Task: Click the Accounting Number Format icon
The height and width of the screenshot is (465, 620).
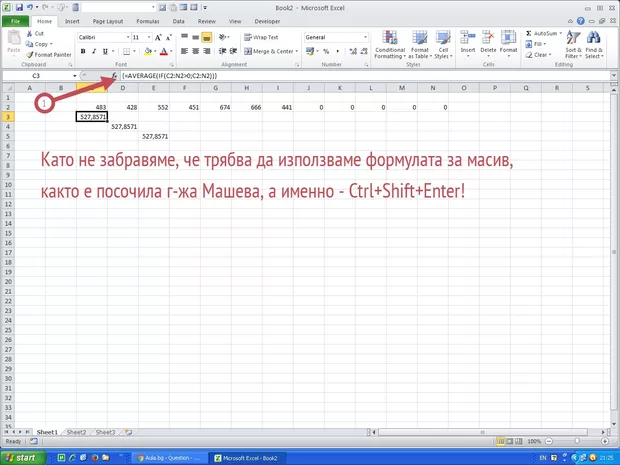Action: (x=310, y=51)
